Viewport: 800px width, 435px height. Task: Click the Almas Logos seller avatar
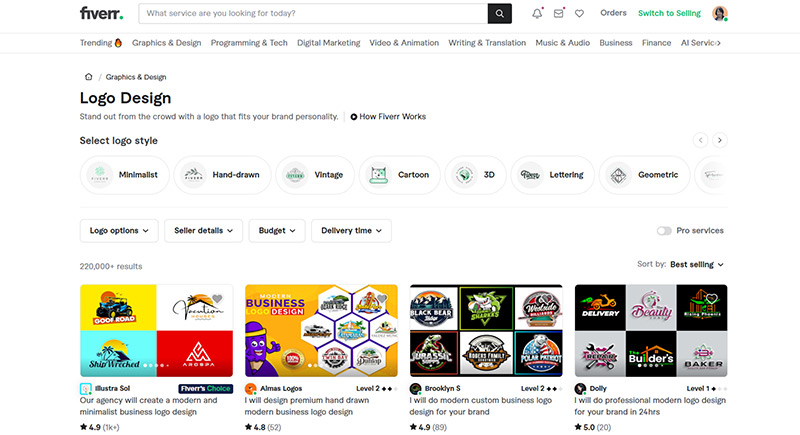[251, 389]
